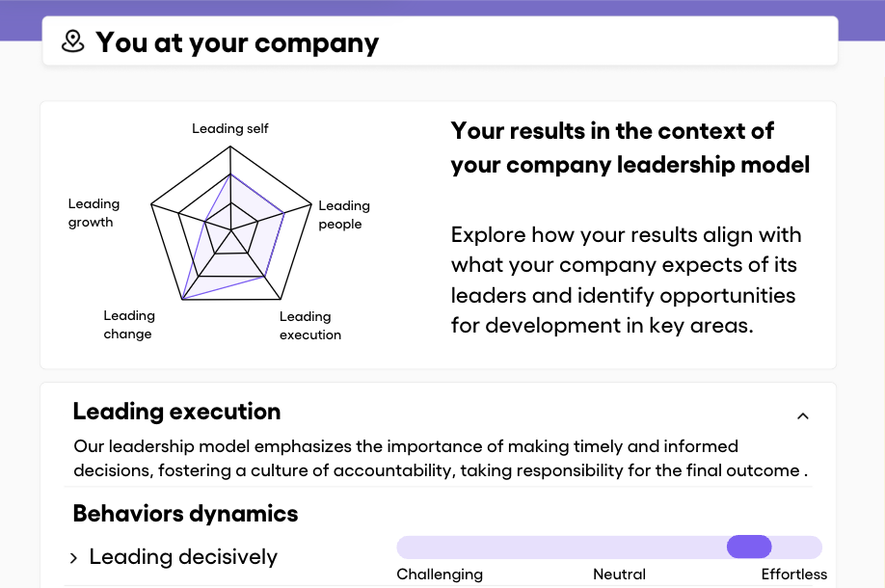Expand the Leading decisively behavior arrow
Viewport: 885px width, 588px height.
pos(73,558)
